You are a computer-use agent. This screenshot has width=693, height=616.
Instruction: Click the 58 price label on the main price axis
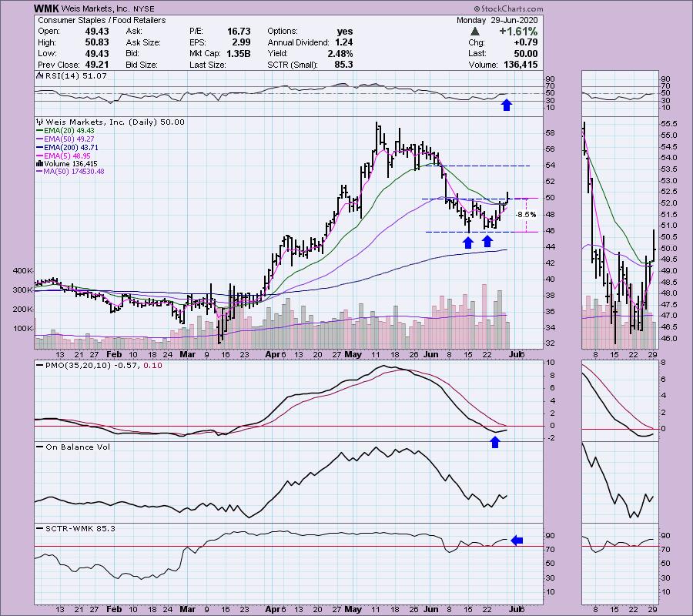551,133
